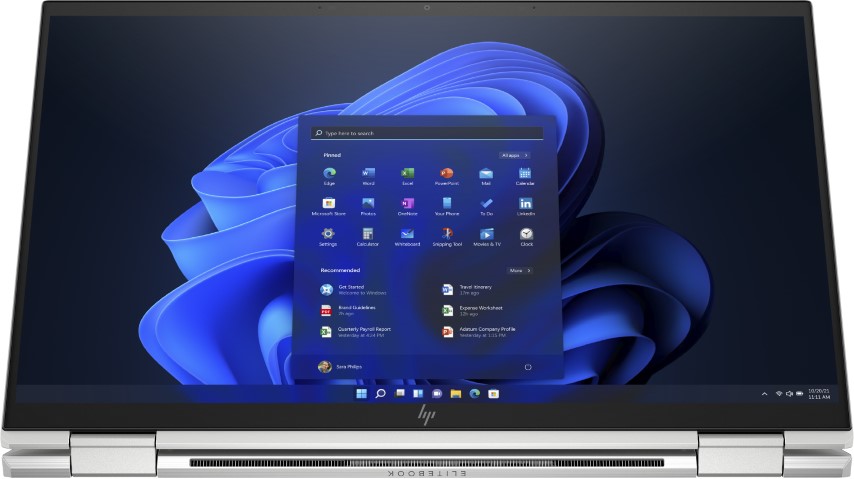Click the volume icon in system tray
The height and width of the screenshot is (479, 854).
(789, 393)
